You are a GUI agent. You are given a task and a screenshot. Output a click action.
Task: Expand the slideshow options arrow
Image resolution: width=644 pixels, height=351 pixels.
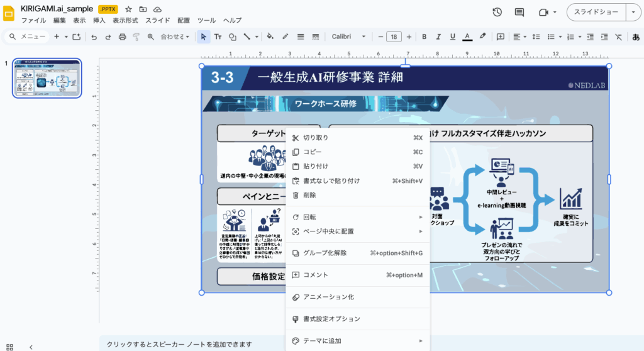tap(633, 12)
